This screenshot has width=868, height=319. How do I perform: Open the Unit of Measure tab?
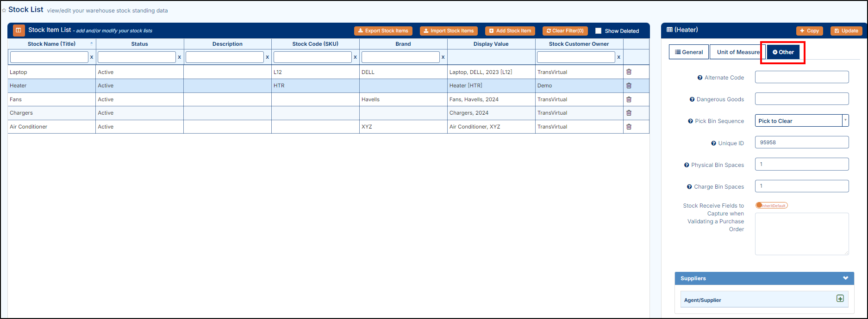tap(738, 52)
